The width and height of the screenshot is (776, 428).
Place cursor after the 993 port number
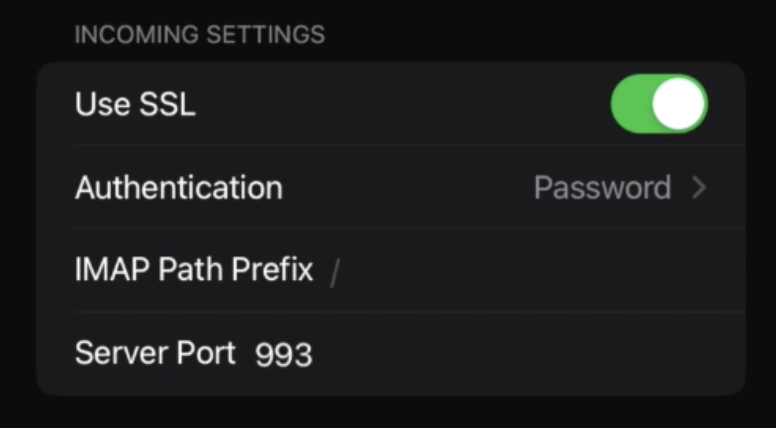315,354
